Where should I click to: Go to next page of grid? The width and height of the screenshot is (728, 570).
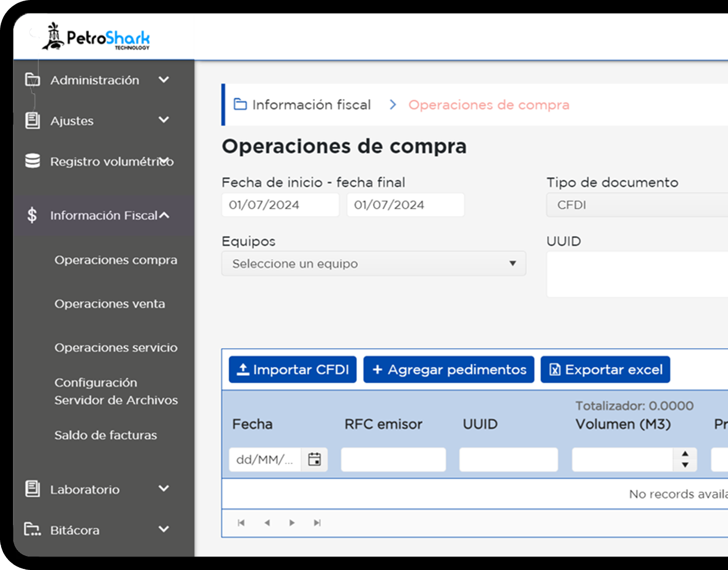tap(292, 523)
